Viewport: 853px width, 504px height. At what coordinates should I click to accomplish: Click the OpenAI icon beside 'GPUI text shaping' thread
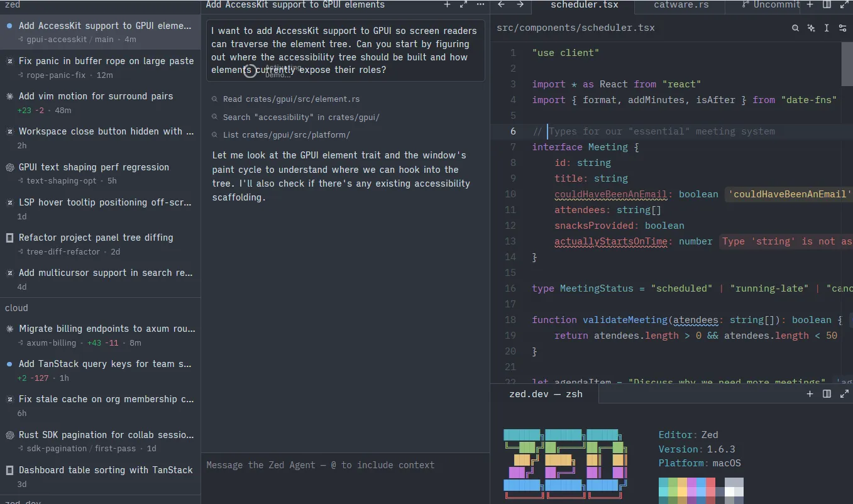9,167
